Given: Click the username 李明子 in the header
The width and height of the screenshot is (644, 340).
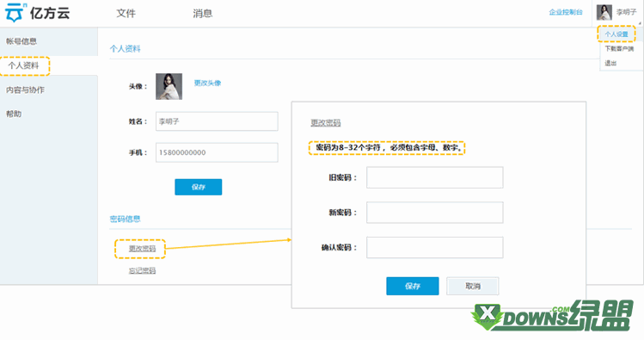Looking at the screenshot, I should pyautogui.click(x=626, y=12).
